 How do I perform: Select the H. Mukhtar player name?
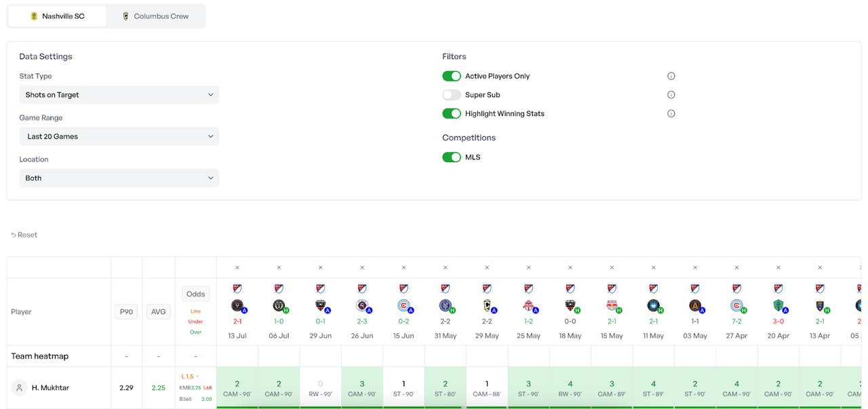50,388
